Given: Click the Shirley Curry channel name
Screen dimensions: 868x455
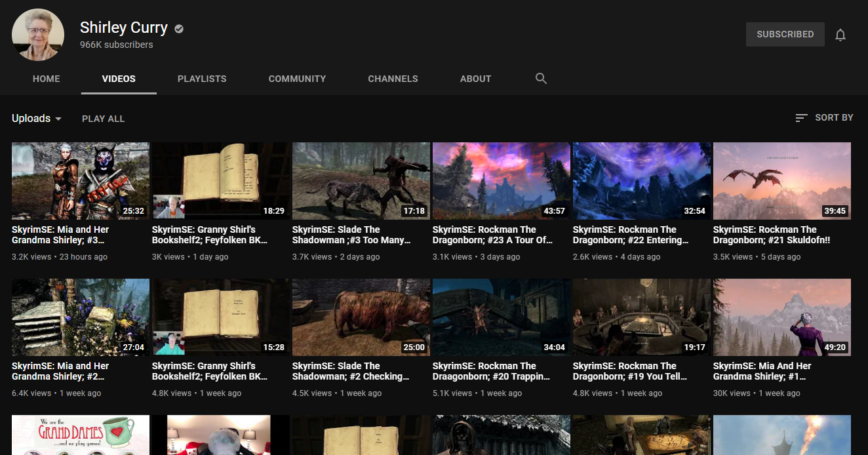Looking at the screenshot, I should pos(124,28).
